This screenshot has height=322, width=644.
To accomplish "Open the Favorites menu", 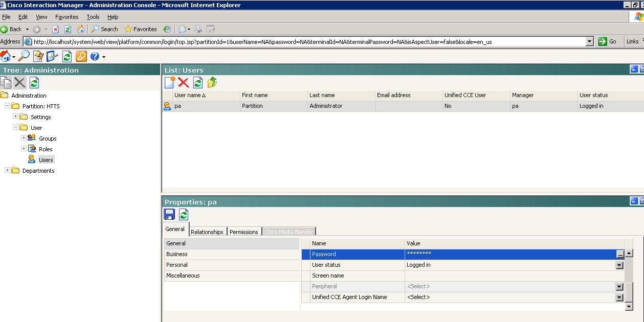I will pos(67,17).
